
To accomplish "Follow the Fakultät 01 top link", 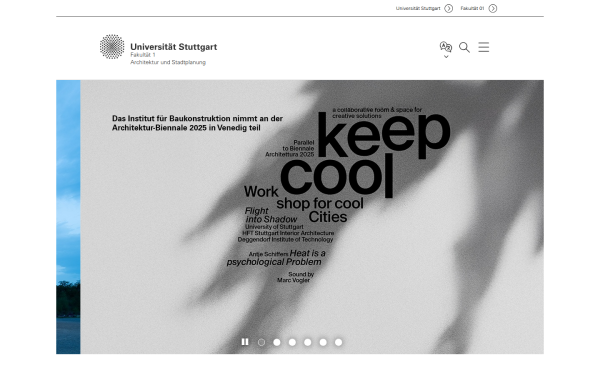I will 472,8.
